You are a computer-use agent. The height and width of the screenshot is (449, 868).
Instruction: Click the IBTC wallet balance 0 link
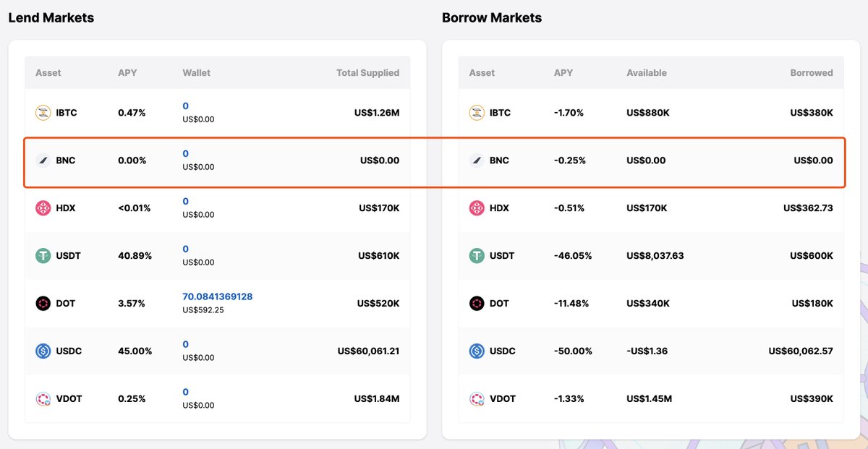[186, 106]
